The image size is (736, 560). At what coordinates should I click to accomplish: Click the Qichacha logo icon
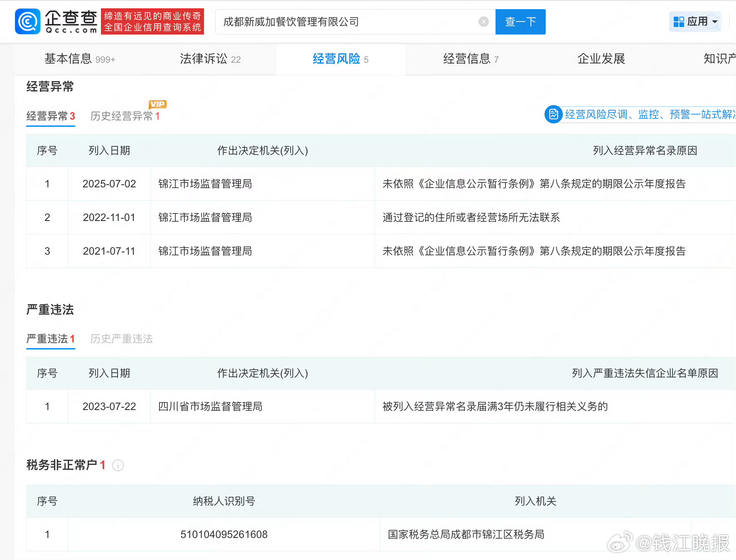(x=27, y=22)
